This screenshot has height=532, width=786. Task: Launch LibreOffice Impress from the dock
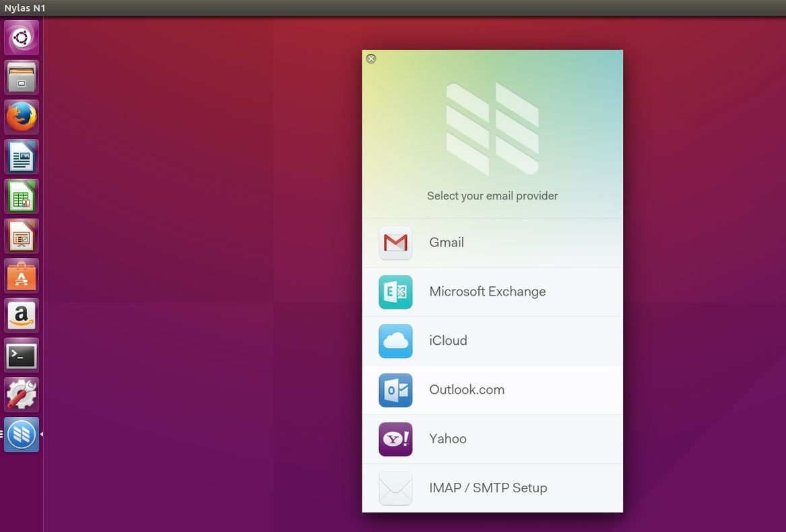(22, 236)
